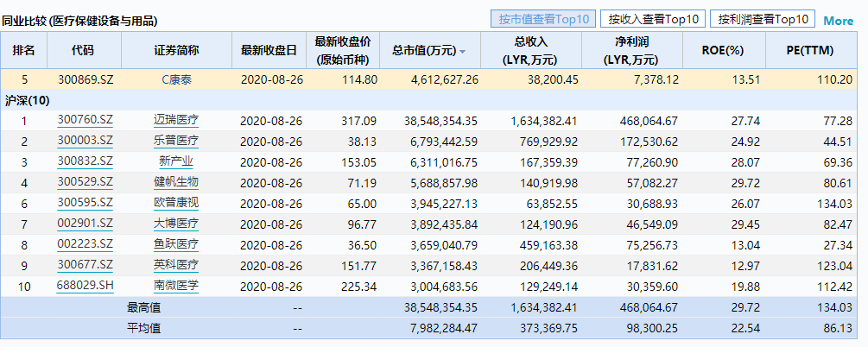
Task: Click average market cap 7,982,284.47
Action: tap(445, 328)
